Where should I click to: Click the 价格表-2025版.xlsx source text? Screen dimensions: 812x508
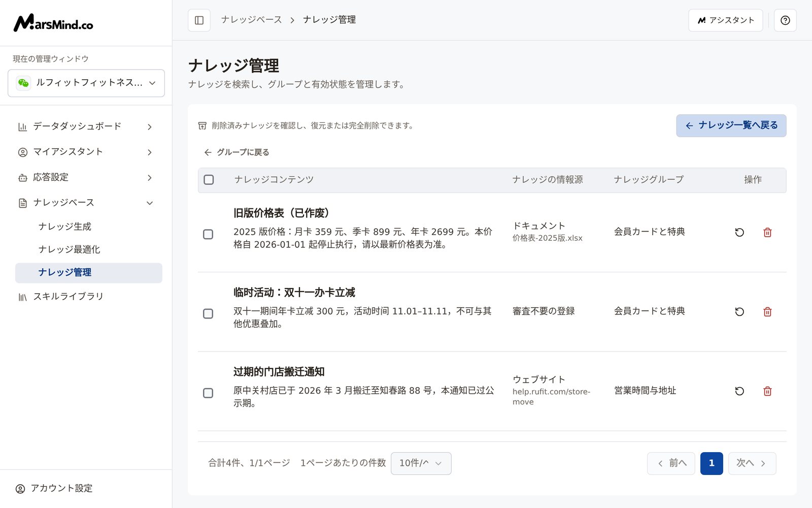tap(547, 238)
